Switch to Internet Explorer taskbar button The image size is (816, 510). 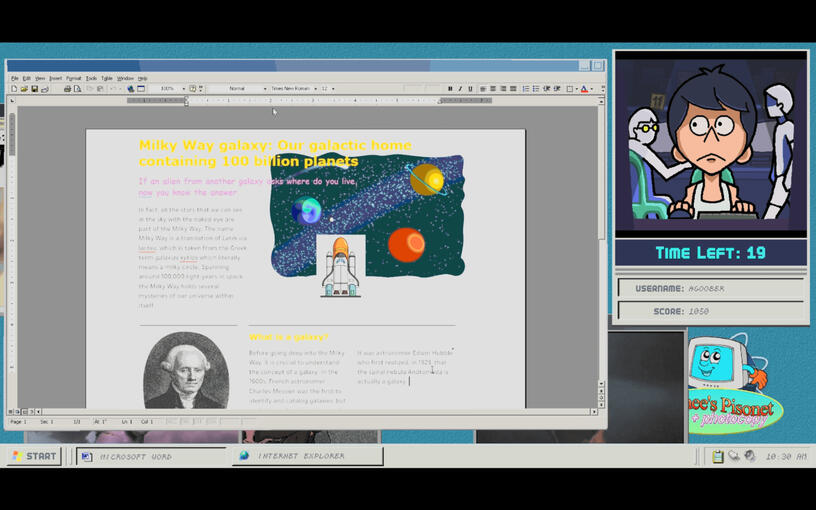(308, 456)
